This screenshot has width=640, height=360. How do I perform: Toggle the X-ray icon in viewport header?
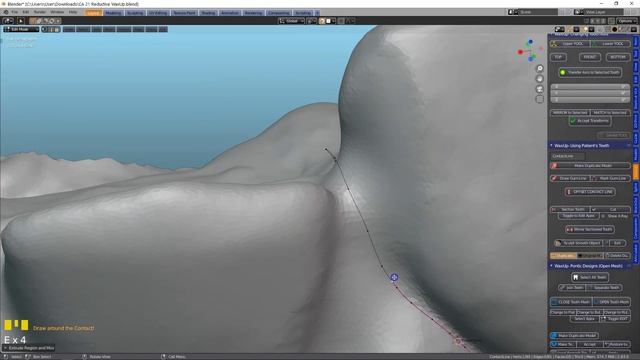[600, 29]
